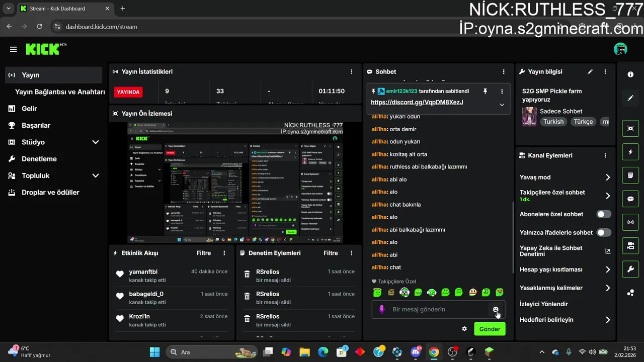Open Droplar ve ödüller in sidebar
Viewport: 644px width, 362px height.
coord(50,193)
